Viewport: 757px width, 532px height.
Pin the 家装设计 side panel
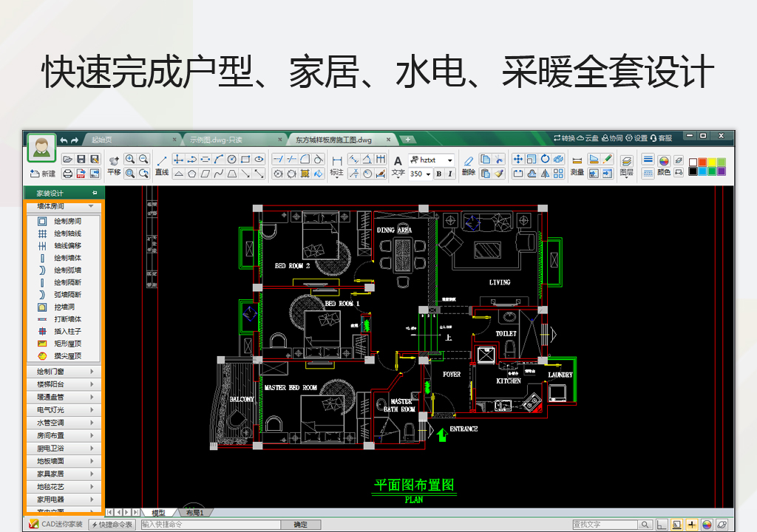[94, 192]
